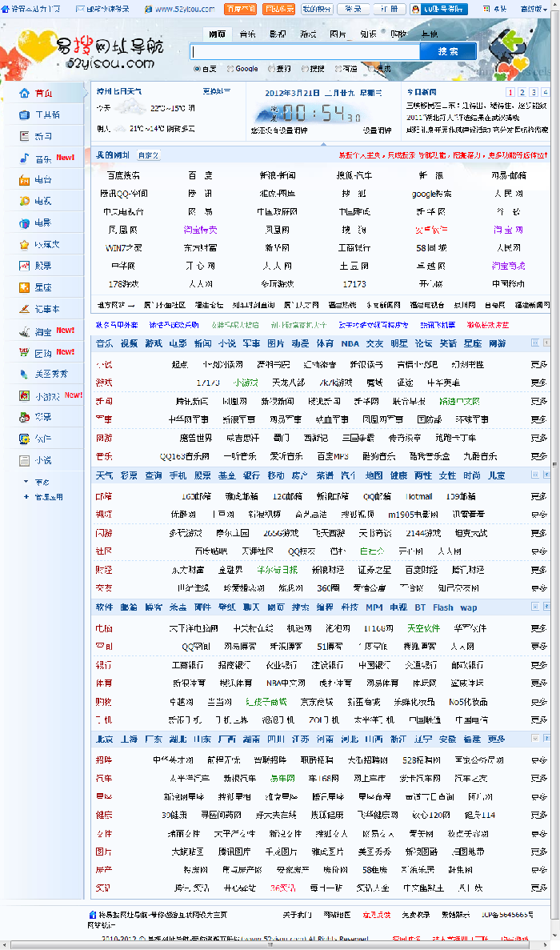Open the music note icon in sidebar
The image size is (560, 950).
pos(24,158)
